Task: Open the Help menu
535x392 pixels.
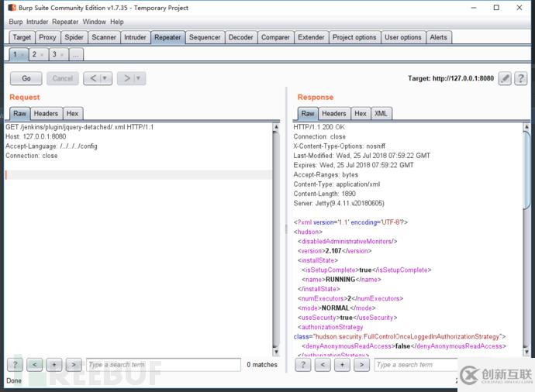Action: coord(116,22)
